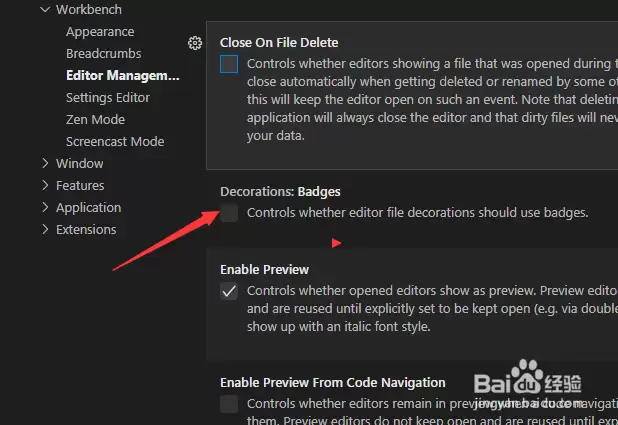
Task: Select Breadcrumbs in the settings tree
Action: pyautogui.click(x=104, y=54)
